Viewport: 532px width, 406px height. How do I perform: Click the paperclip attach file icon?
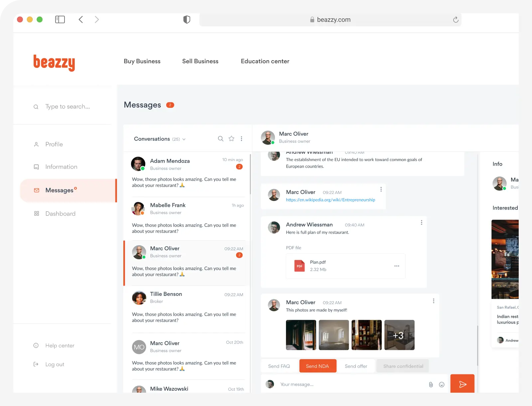431,385
